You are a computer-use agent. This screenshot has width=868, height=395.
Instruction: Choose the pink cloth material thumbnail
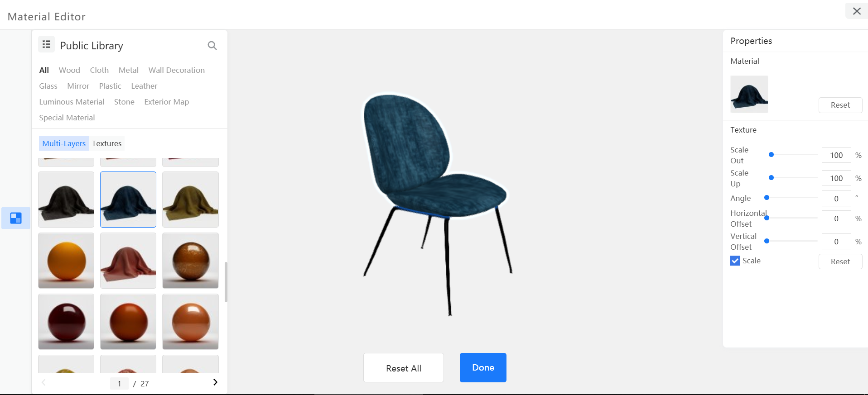click(128, 261)
